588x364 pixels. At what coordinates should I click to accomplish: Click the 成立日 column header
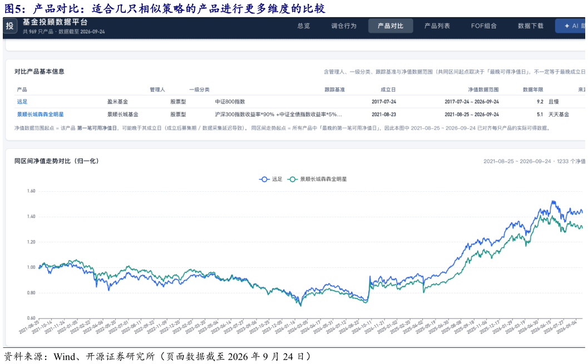388,89
